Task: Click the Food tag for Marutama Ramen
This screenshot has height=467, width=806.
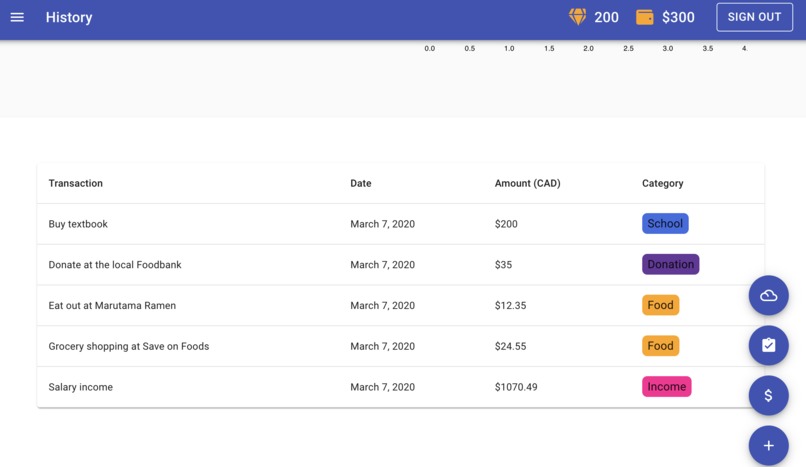Action: pos(661,305)
